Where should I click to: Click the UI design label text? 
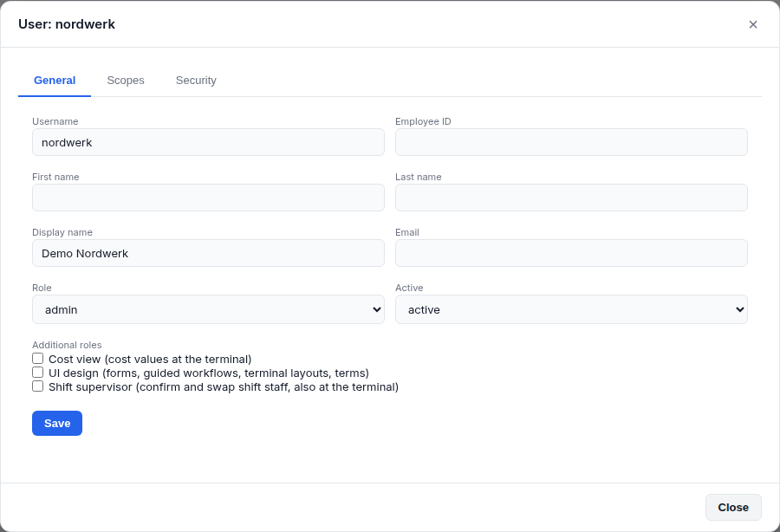click(209, 373)
